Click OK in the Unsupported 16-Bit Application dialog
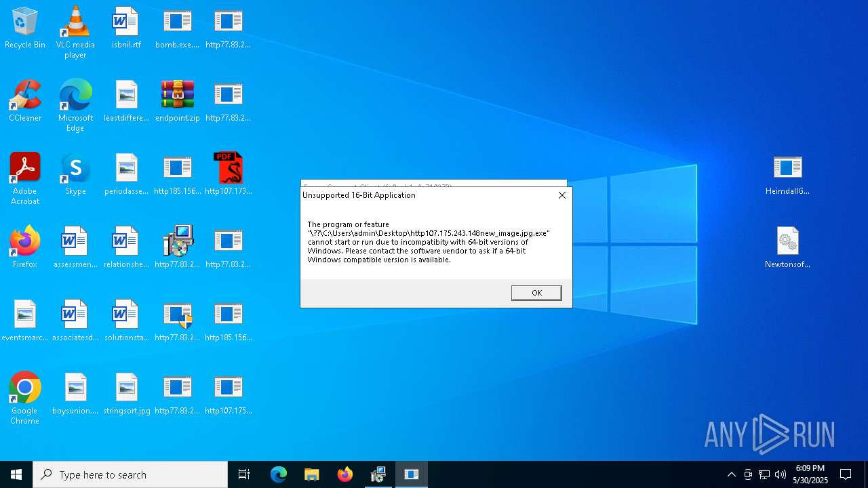The height and width of the screenshot is (488, 868). click(x=536, y=293)
